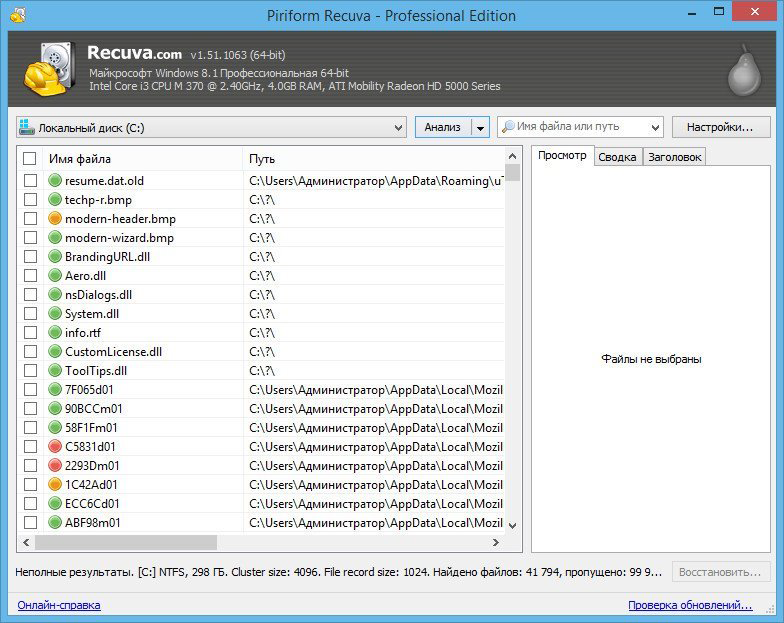
Task: Open the file name or path filter dropdown
Action: (655, 128)
